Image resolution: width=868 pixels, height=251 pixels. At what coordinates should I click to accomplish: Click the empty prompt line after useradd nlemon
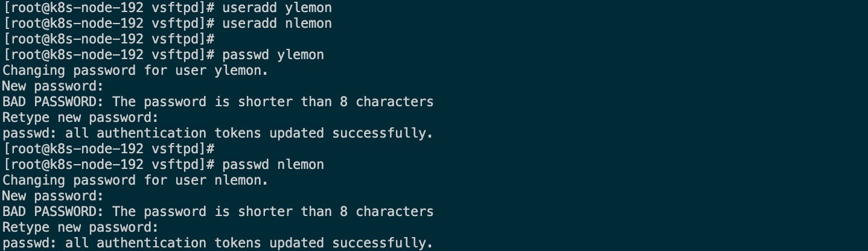pos(109,39)
